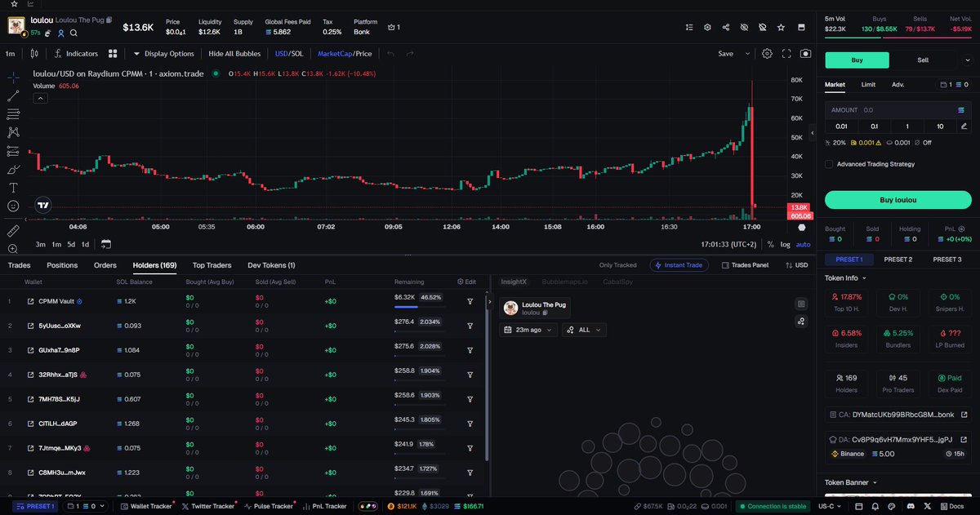
Task: Filter the CPMM Vault holder row
Action: coord(470,301)
